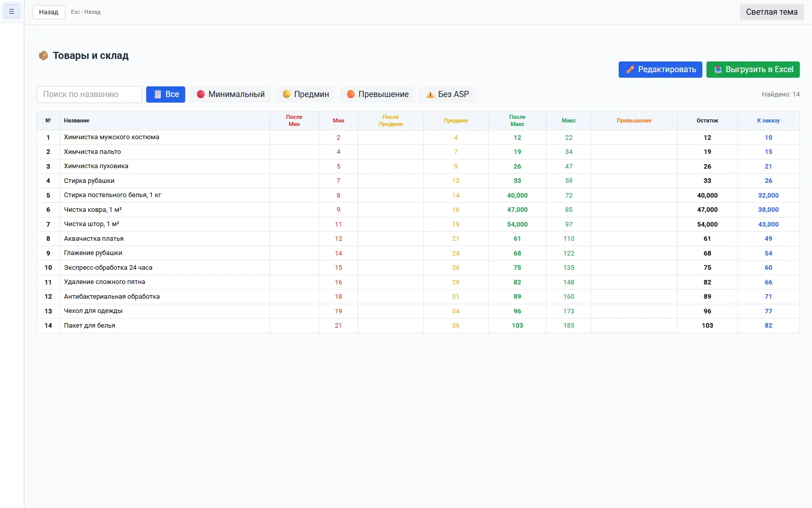Screen dimensions: 812x508
Task: Click the document icon on Все filter
Action: [x=158, y=94]
